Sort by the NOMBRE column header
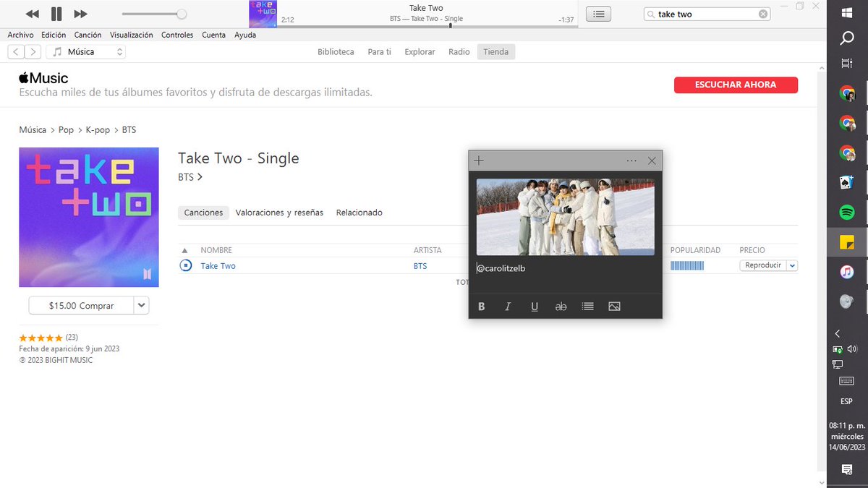 coord(216,250)
